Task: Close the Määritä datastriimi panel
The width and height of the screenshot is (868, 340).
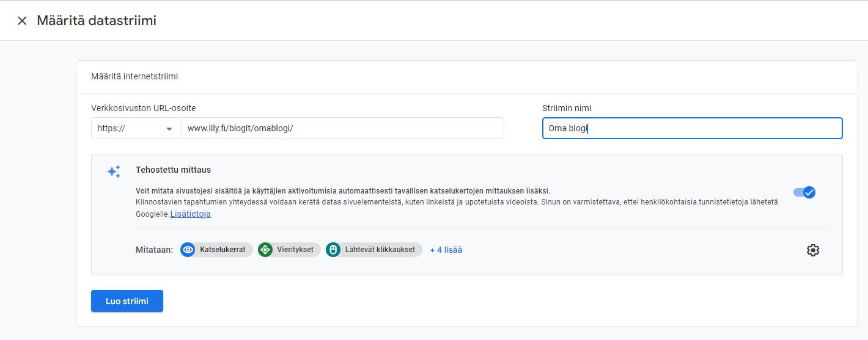Action: [x=22, y=21]
